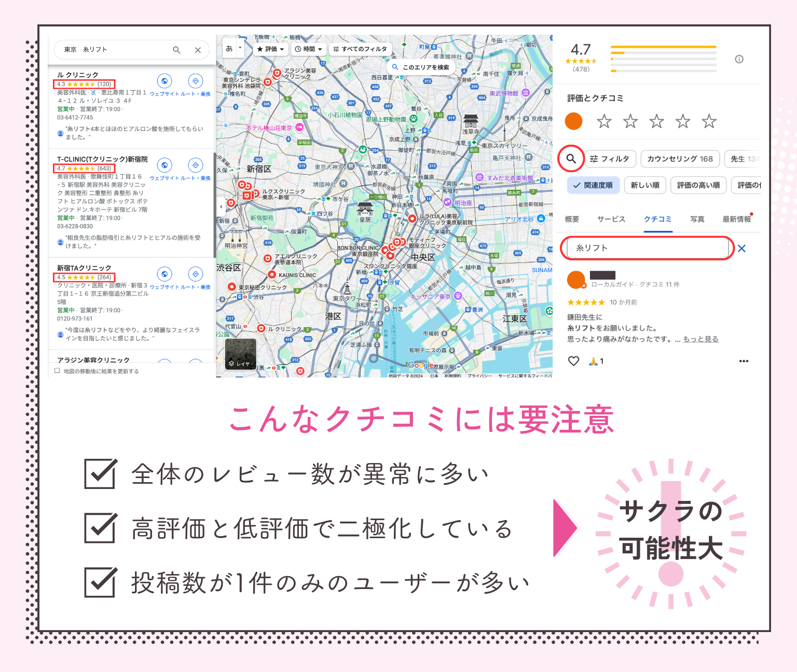Screen dimensions: 797x672
Task: Switch to the 概要 tab
Action: 572,219
